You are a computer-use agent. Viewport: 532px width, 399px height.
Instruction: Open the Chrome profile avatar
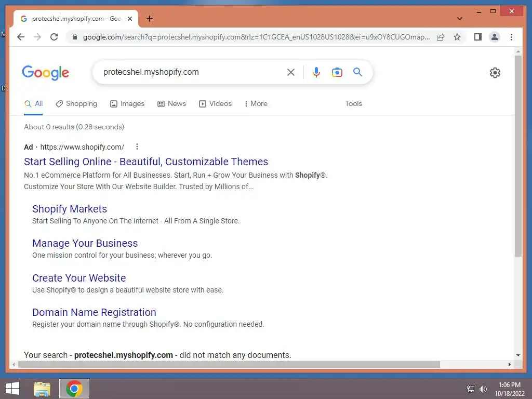495,37
